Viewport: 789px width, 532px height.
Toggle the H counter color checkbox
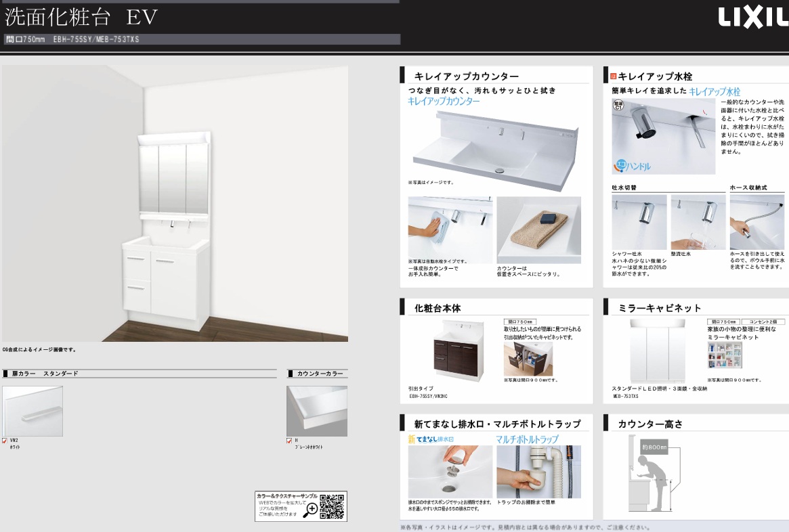pos(289,441)
